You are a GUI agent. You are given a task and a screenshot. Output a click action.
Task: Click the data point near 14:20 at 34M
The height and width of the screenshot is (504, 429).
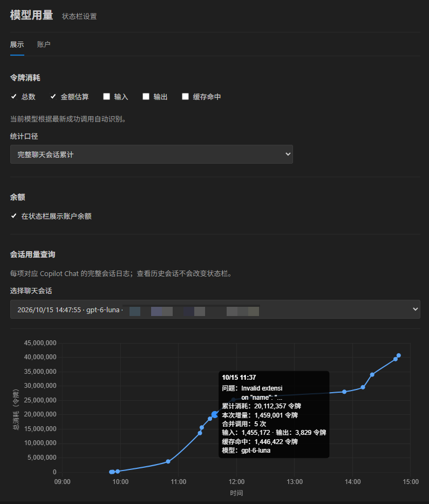[x=372, y=375]
